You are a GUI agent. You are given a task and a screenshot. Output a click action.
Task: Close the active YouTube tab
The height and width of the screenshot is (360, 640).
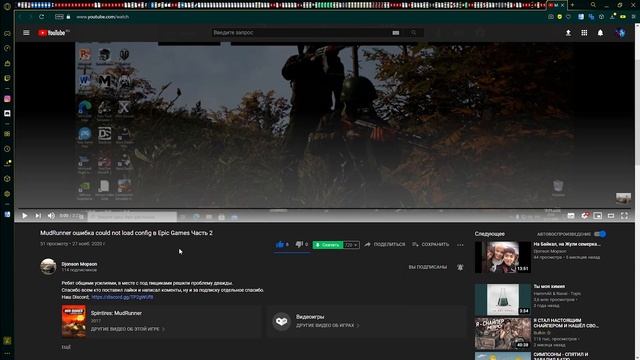click(562, 5)
